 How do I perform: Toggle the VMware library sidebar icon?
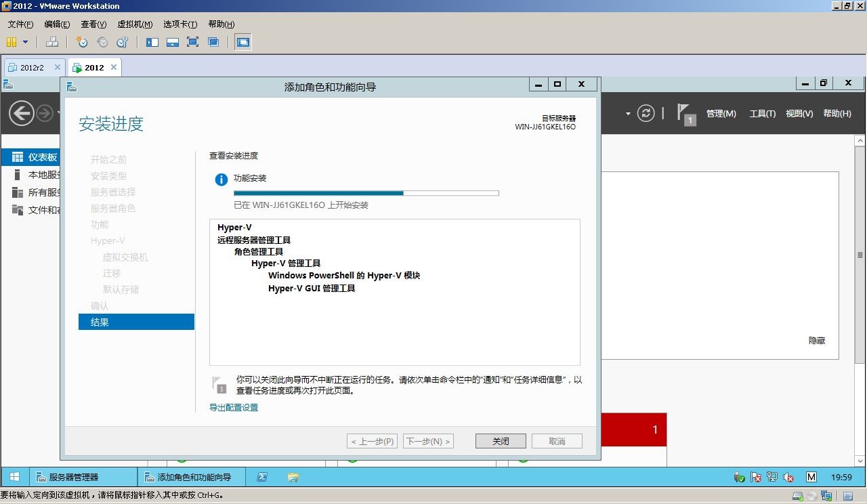tap(152, 42)
